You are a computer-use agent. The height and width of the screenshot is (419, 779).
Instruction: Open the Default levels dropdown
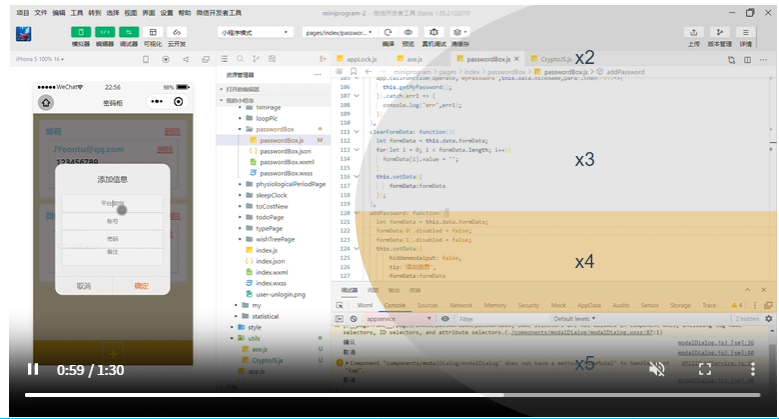coord(574,319)
